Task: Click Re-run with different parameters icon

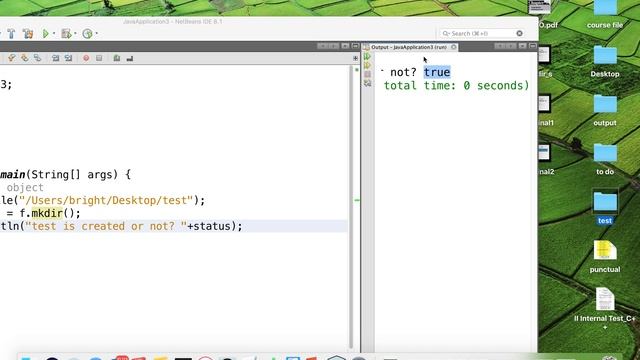Action: (x=367, y=65)
